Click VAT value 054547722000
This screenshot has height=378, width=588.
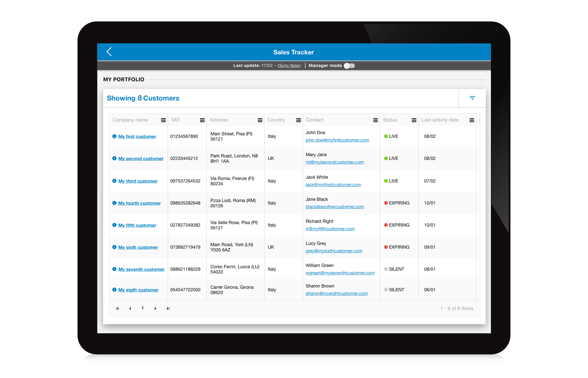tap(185, 290)
